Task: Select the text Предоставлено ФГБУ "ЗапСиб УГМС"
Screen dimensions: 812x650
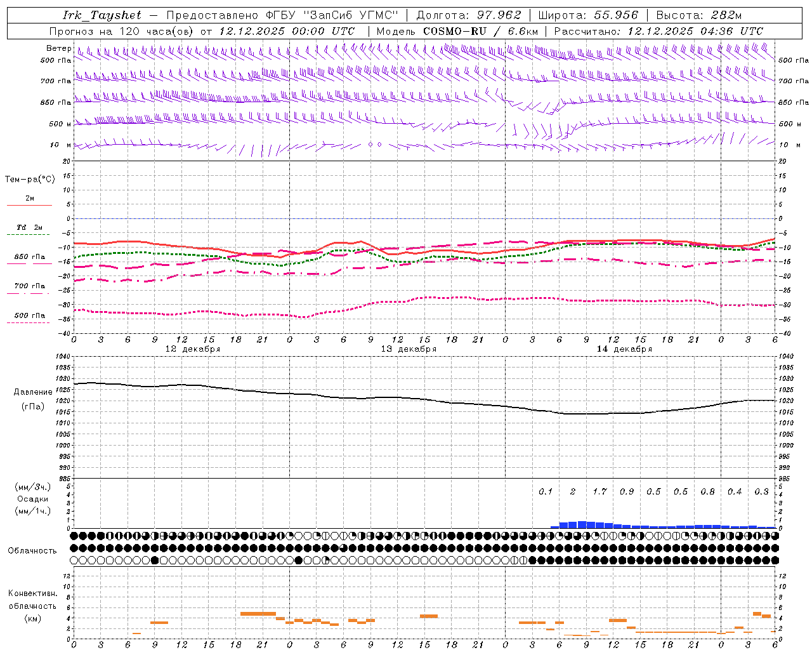Action: tap(282, 15)
